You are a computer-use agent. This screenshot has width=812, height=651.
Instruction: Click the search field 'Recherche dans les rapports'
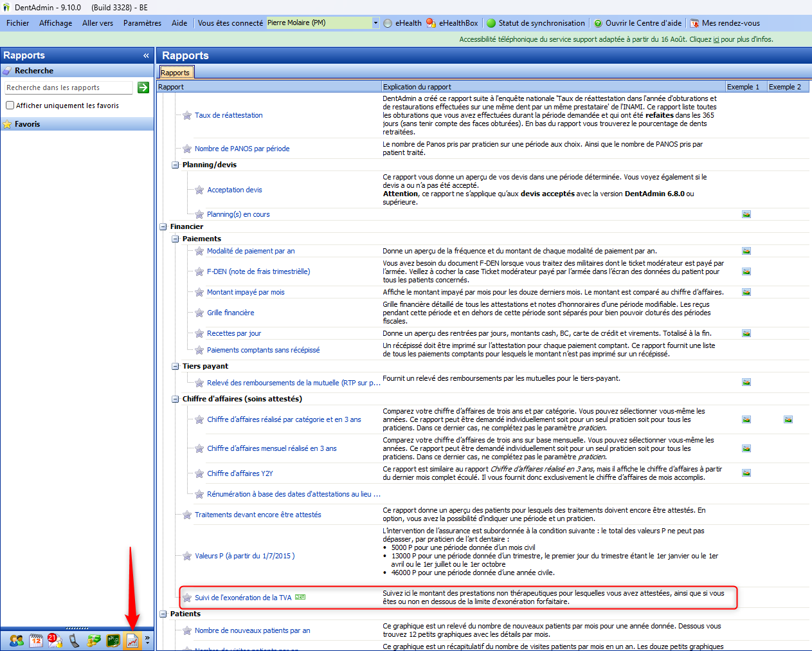point(68,87)
